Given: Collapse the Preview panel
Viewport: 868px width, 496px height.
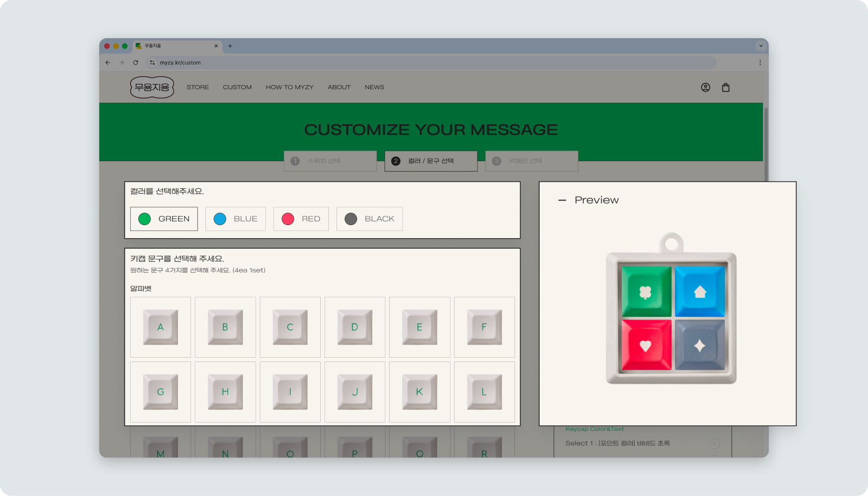Looking at the screenshot, I should click(562, 200).
